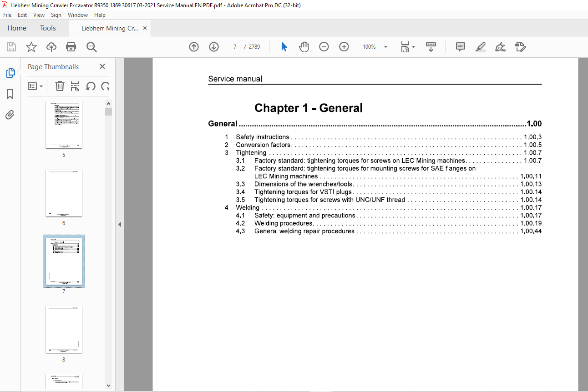Close the Liebherr document tab

[145, 28]
